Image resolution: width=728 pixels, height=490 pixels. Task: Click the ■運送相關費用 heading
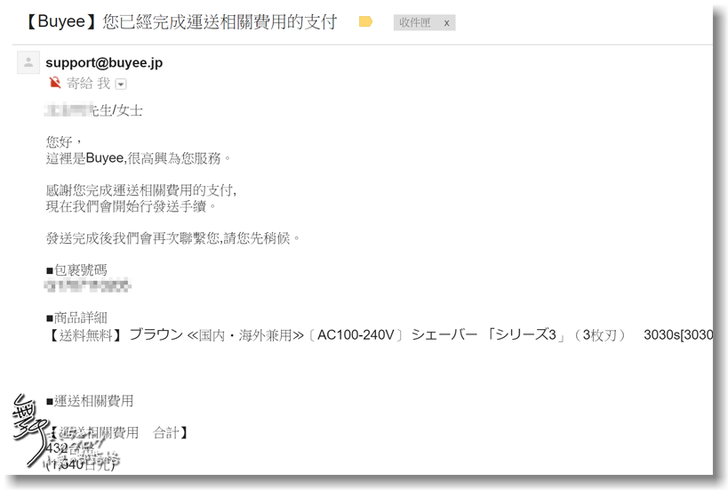[90, 401]
